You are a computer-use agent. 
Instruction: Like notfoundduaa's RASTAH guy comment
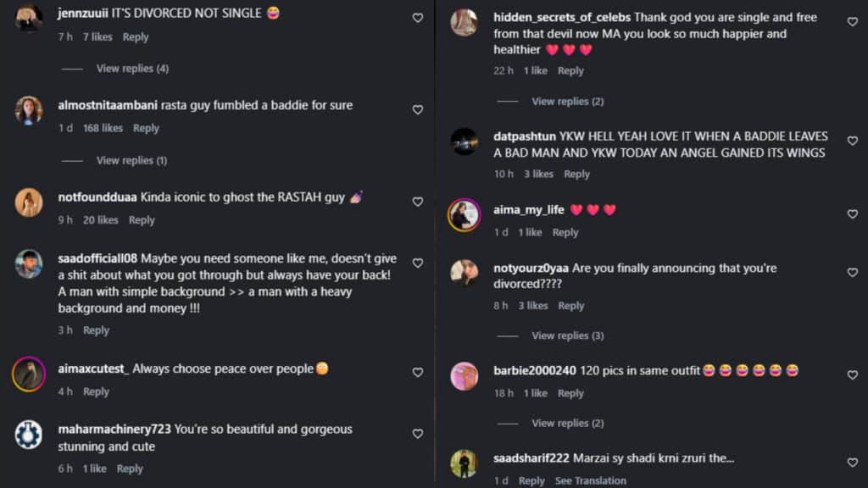coord(418,202)
